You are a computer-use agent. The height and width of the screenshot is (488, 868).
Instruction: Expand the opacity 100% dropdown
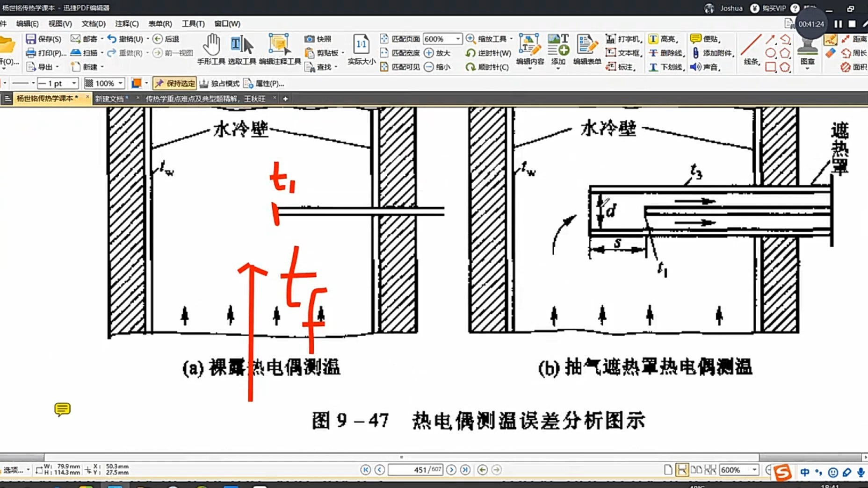tap(121, 83)
